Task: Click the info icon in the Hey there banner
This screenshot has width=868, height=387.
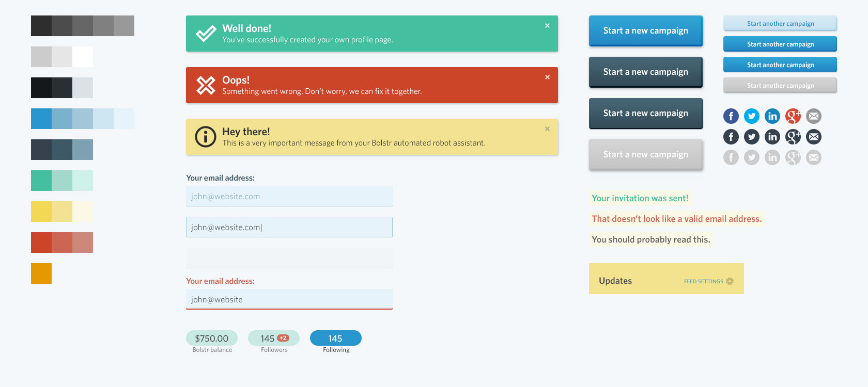Action: (x=205, y=137)
